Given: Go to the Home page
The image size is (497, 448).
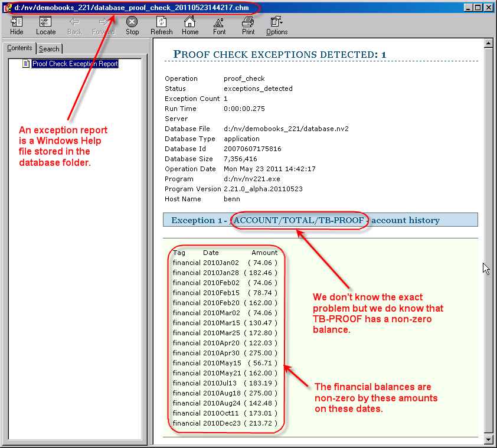Looking at the screenshot, I should (x=190, y=25).
